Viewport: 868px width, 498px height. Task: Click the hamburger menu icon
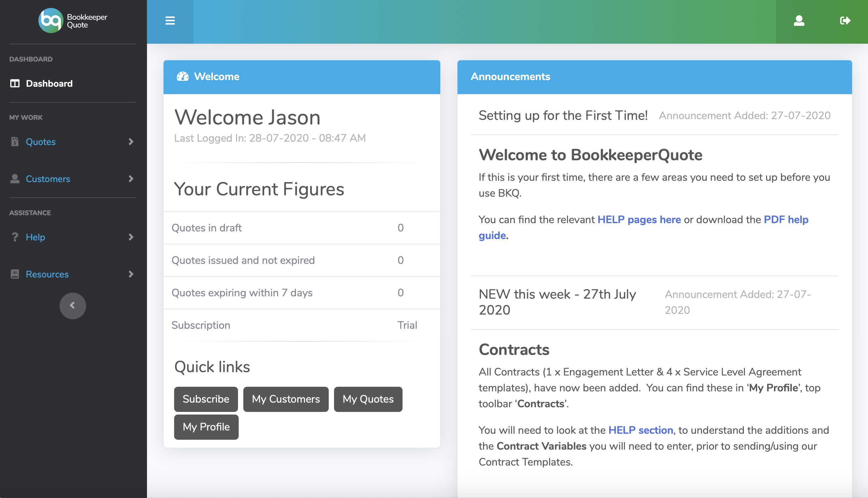click(x=170, y=21)
